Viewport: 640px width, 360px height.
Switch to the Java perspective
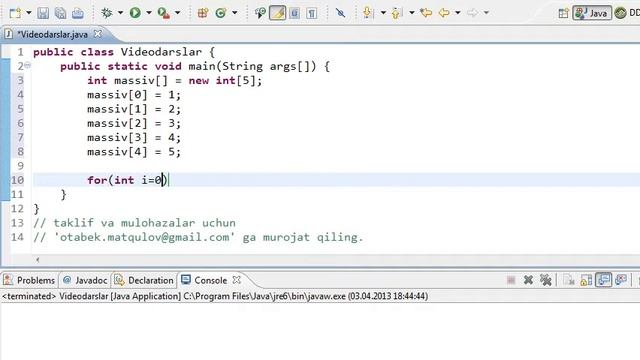592,13
